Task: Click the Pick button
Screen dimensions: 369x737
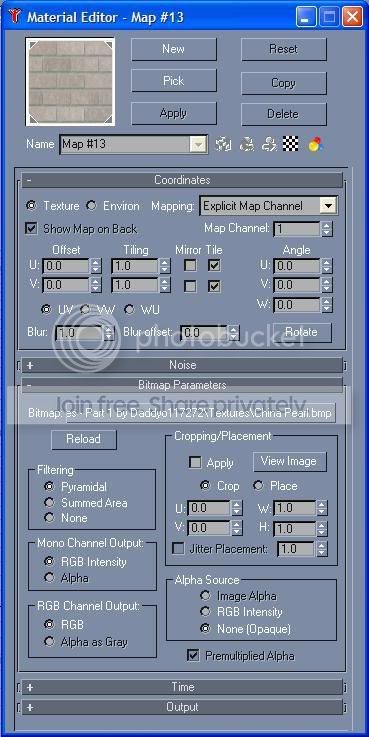Action: pos(173,81)
